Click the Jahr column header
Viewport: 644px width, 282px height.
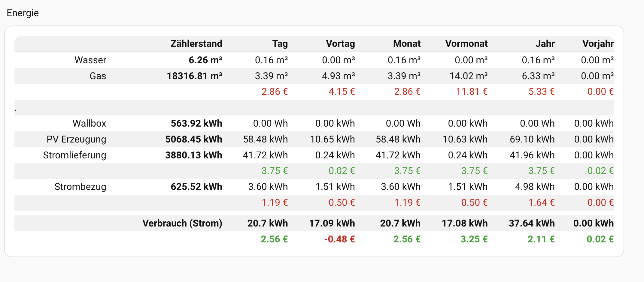545,44
